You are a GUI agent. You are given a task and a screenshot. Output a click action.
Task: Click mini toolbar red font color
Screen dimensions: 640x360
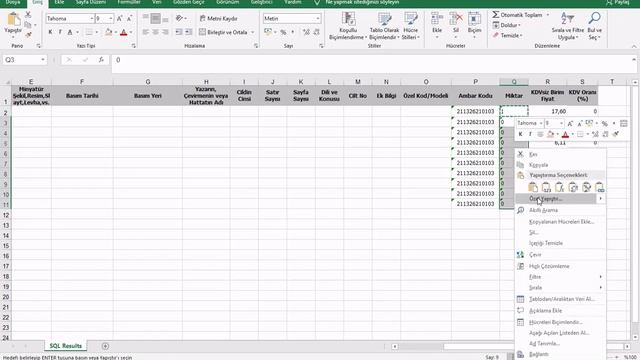565,134
